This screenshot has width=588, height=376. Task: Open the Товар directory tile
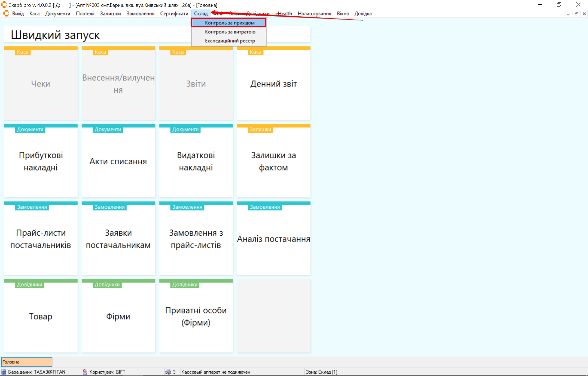point(41,316)
